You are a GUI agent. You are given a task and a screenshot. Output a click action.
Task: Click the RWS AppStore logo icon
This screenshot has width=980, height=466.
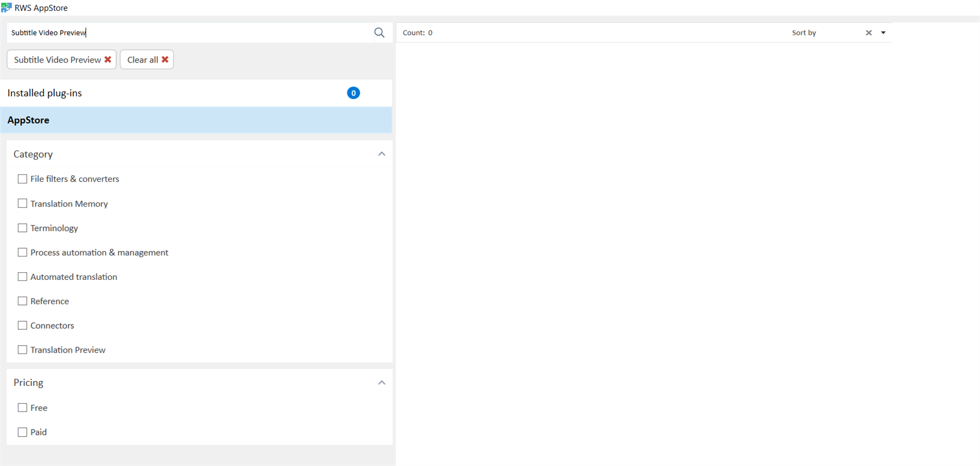point(6,8)
